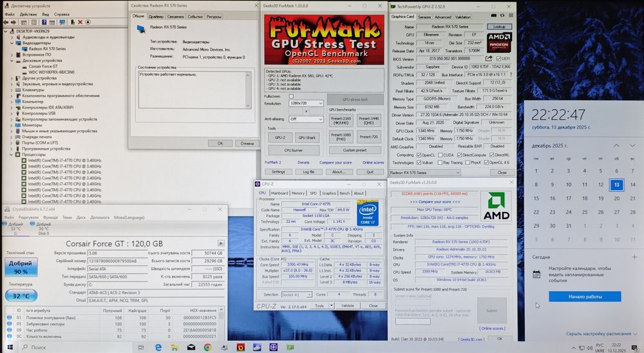This screenshot has width=644, height=353.
Task: Run Preset:1080 (FHD) benchmark in FurMark
Action: click(x=341, y=137)
